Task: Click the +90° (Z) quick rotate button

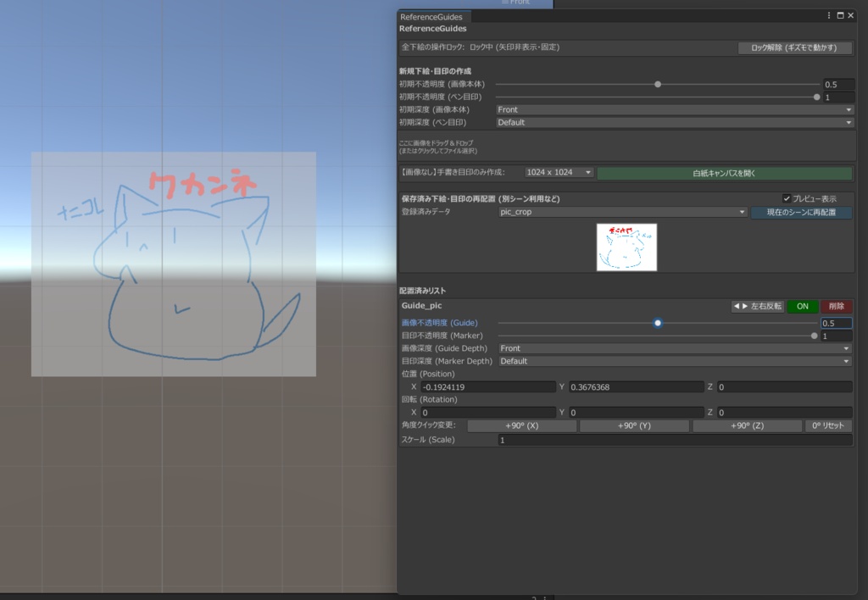Action: pos(748,425)
